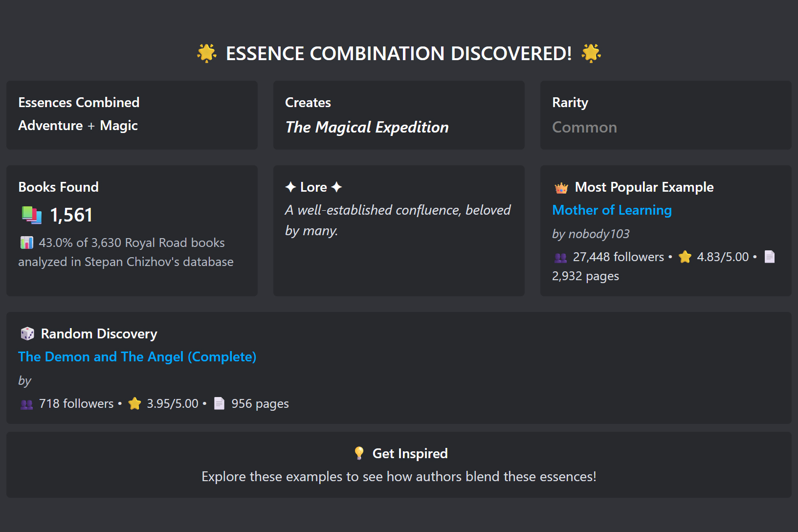Click the lightbulb icon by Get Inspired
Viewport: 798px width, 532px height.
(x=359, y=453)
